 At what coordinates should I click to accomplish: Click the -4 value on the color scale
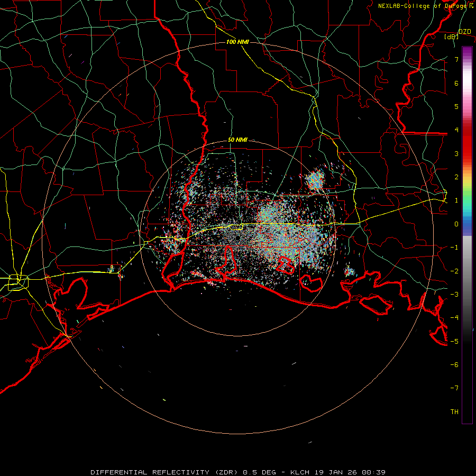(454, 318)
